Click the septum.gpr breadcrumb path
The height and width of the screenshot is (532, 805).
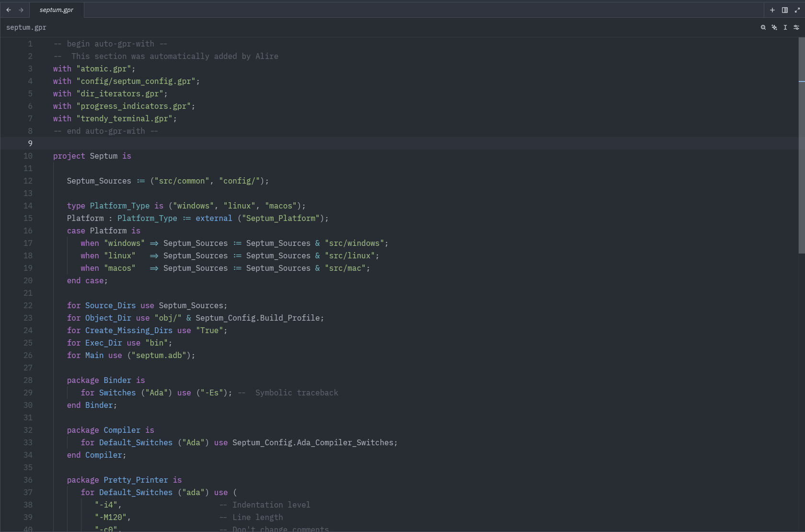point(26,27)
